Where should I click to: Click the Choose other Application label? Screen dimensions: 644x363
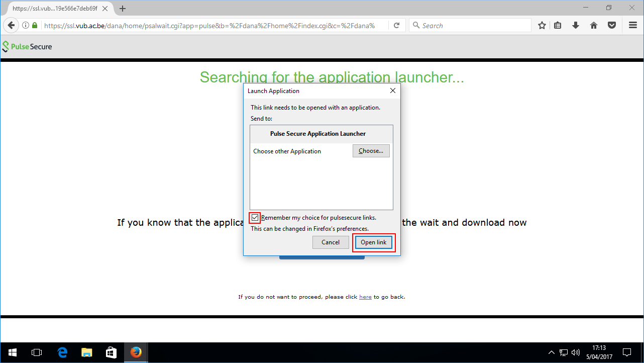(x=287, y=151)
